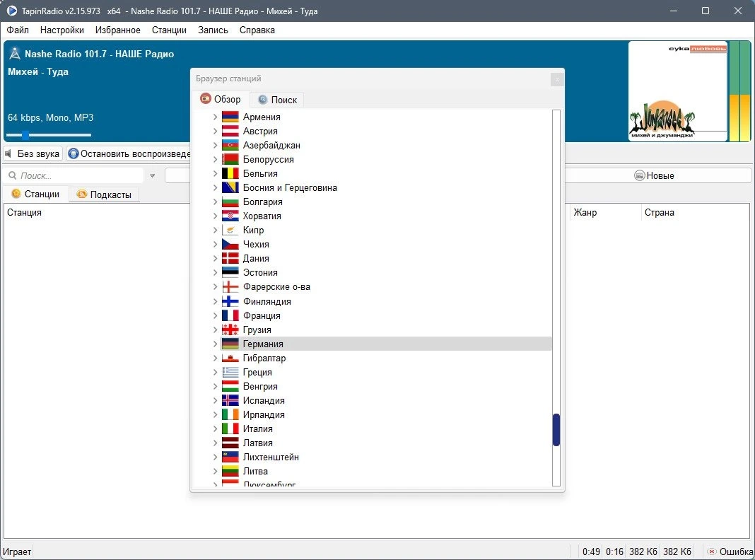This screenshot has width=755, height=560.
Task: Sort by the Жанр column header
Action: [x=585, y=212]
